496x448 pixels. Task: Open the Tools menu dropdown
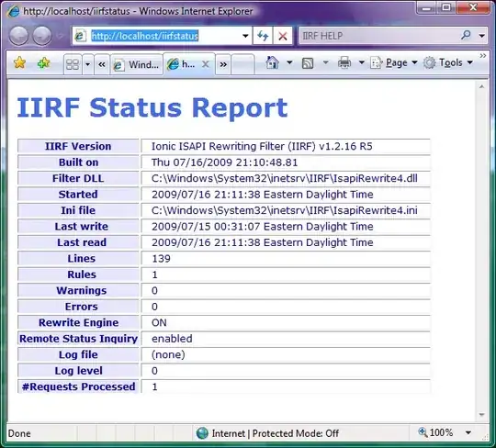448,62
